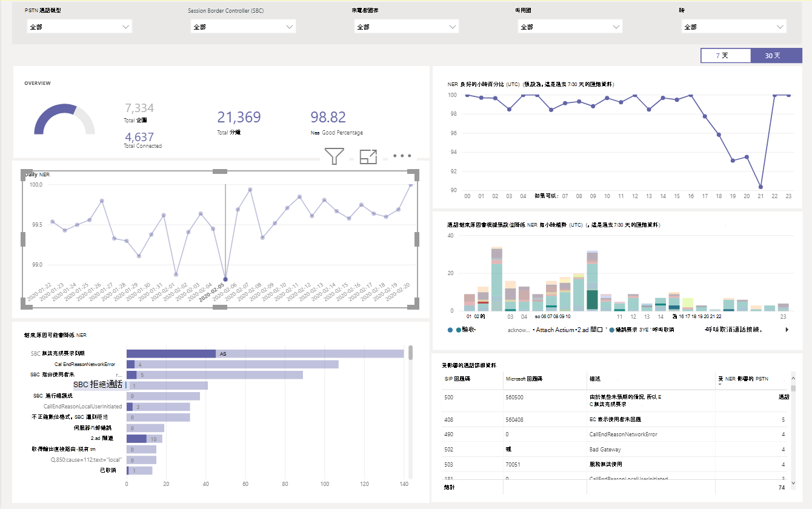812x509 pixels.
Task: Click the sort arrow under 受 NER 影響的 PSTN
Action: 720,385
